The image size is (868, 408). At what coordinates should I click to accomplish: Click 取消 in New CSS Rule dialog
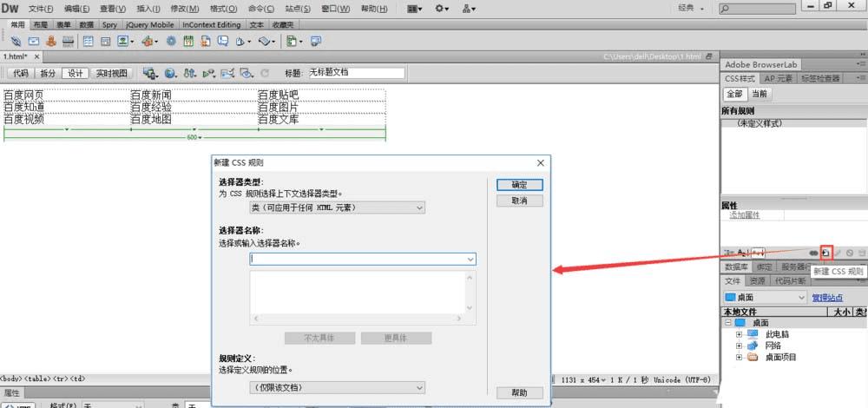click(520, 201)
